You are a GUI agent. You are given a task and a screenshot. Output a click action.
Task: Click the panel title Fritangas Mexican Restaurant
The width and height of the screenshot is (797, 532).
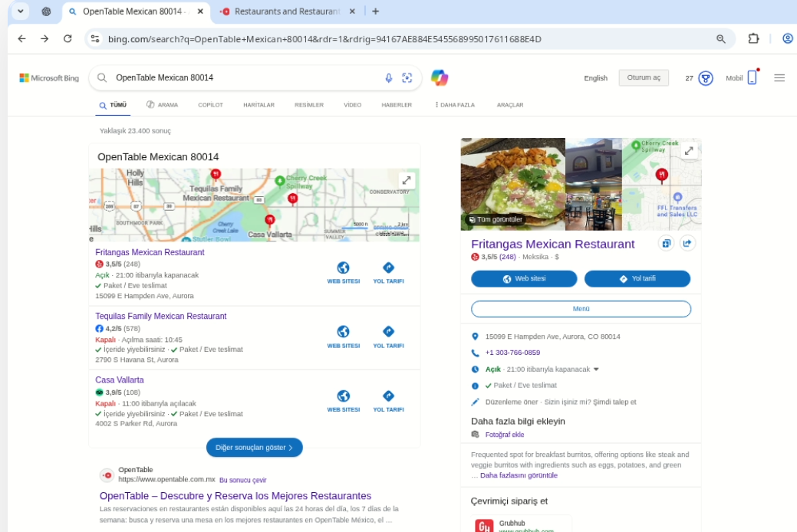552,244
